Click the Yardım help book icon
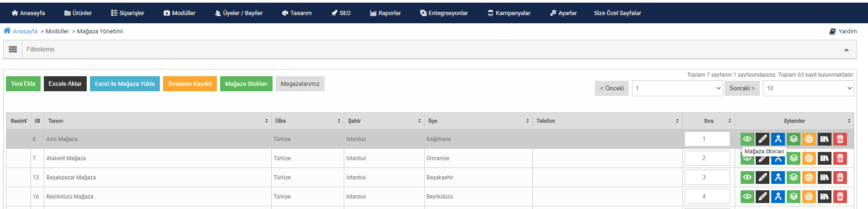The height and width of the screenshot is (209, 868). (x=832, y=31)
